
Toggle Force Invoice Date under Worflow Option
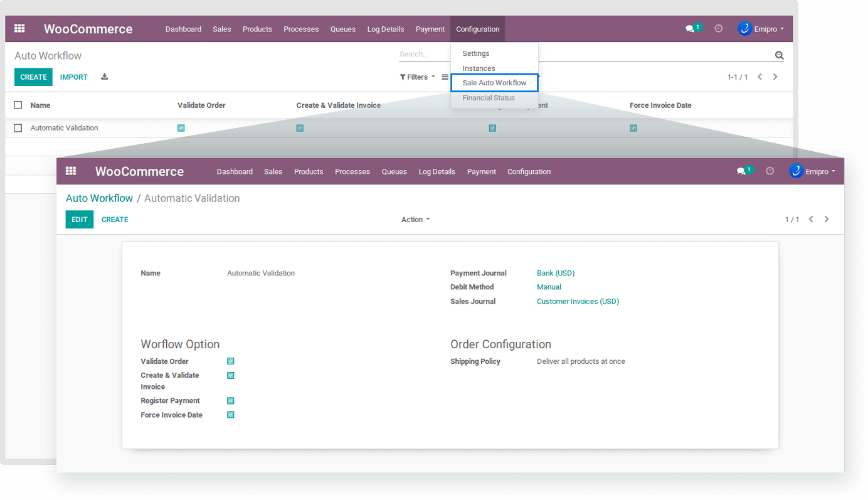pos(231,415)
